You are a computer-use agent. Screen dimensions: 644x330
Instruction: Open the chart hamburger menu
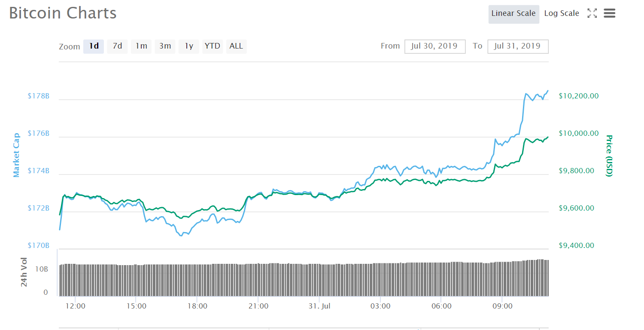[x=610, y=13]
